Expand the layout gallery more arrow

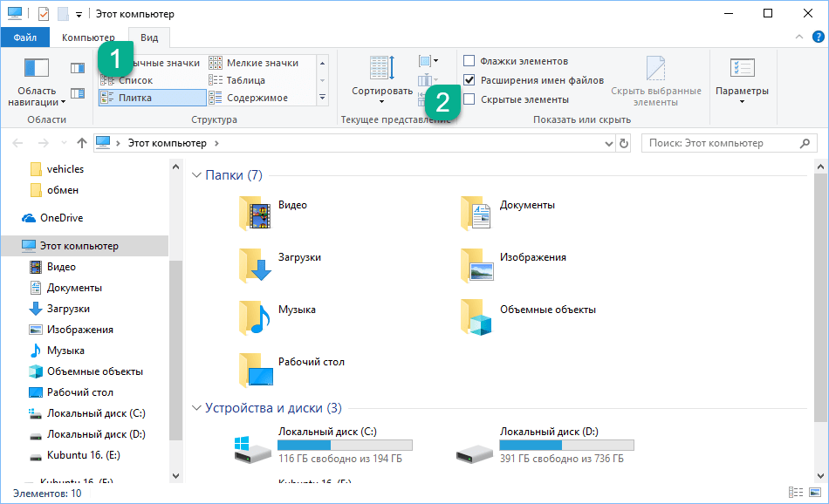pyautogui.click(x=322, y=98)
